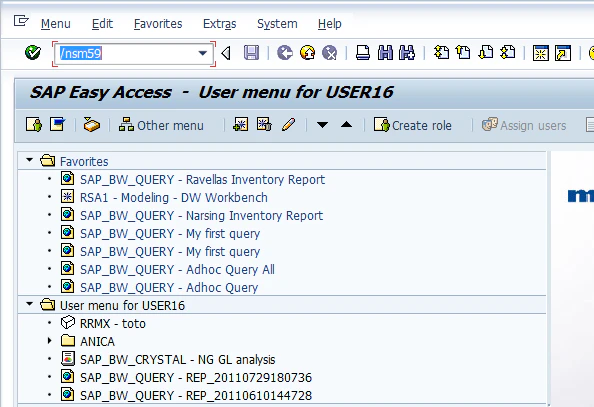
Task: Click the Move Favorites Down arrow
Action: coord(322,125)
